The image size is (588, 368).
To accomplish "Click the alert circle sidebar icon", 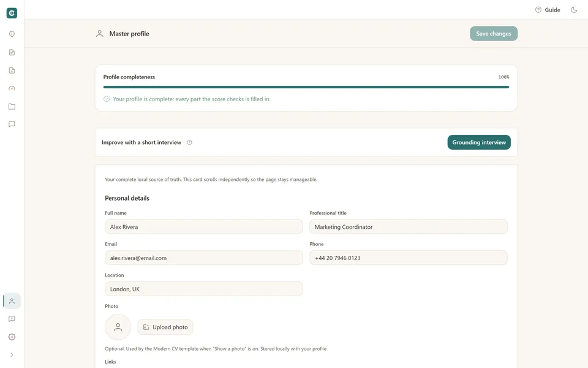I will pyautogui.click(x=12, y=34).
